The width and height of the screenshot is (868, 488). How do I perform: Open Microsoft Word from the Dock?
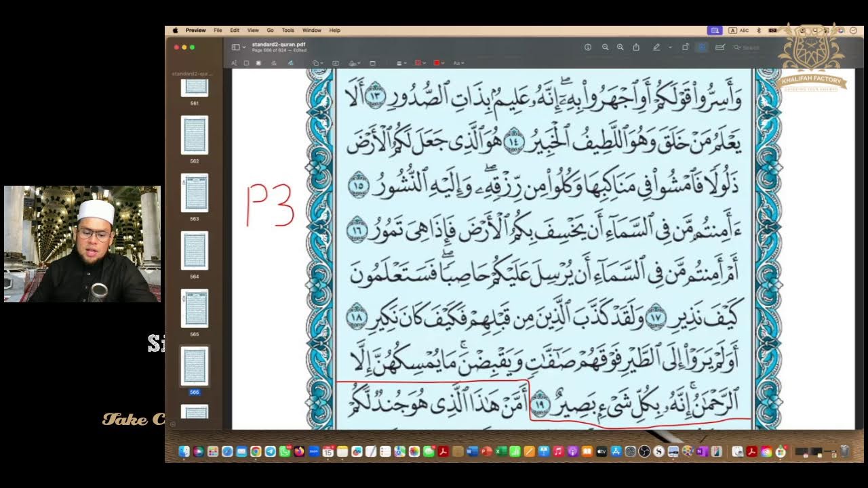click(x=473, y=451)
